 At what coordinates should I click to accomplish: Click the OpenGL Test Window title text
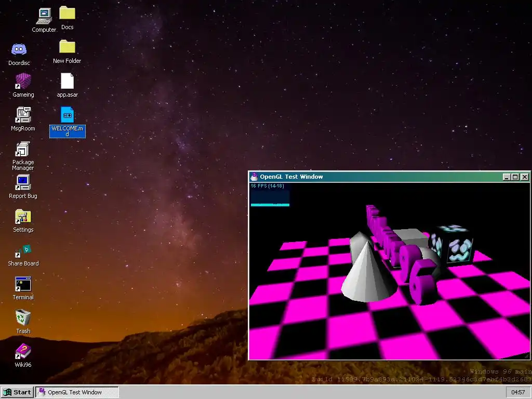(291, 177)
